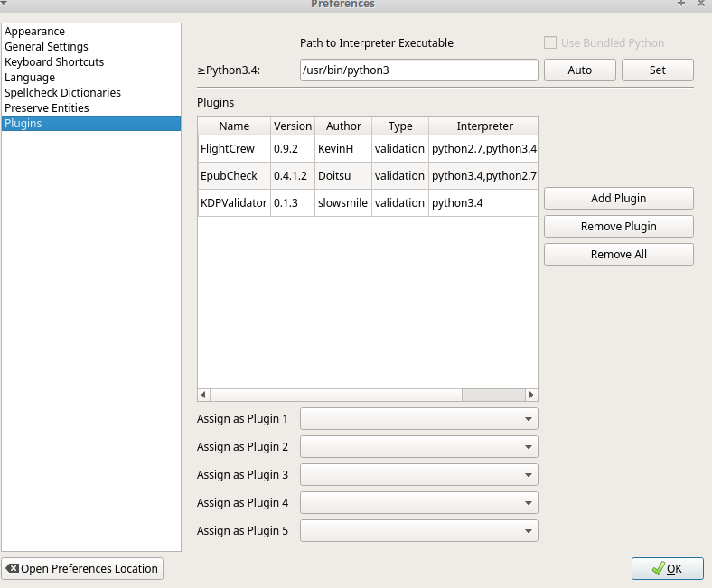
Task: Click the right arrow of the table scrollbar
Action: tap(531, 395)
